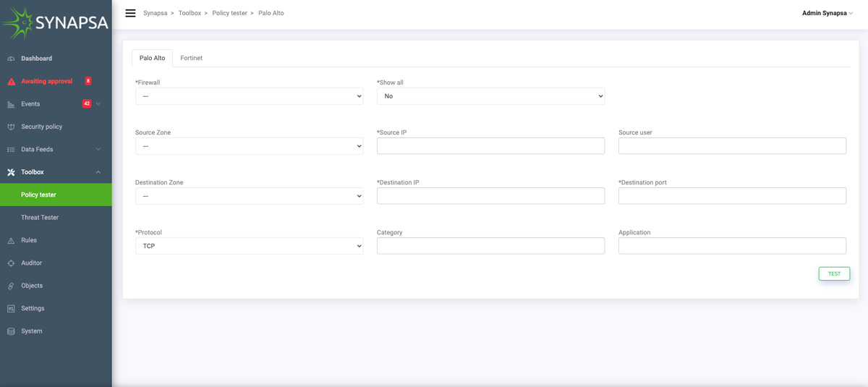
Task: Expand the Events submenu chevron
Action: pyautogui.click(x=98, y=104)
